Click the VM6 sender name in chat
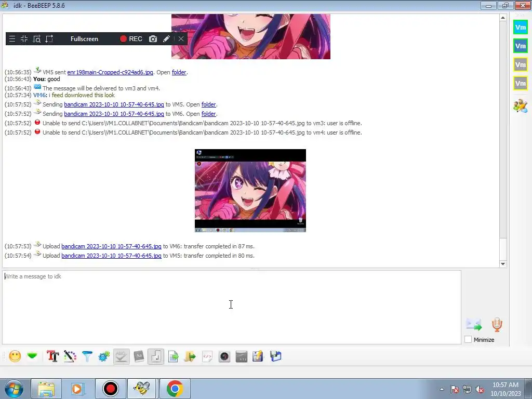The image size is (532, 399). [39, 96]
